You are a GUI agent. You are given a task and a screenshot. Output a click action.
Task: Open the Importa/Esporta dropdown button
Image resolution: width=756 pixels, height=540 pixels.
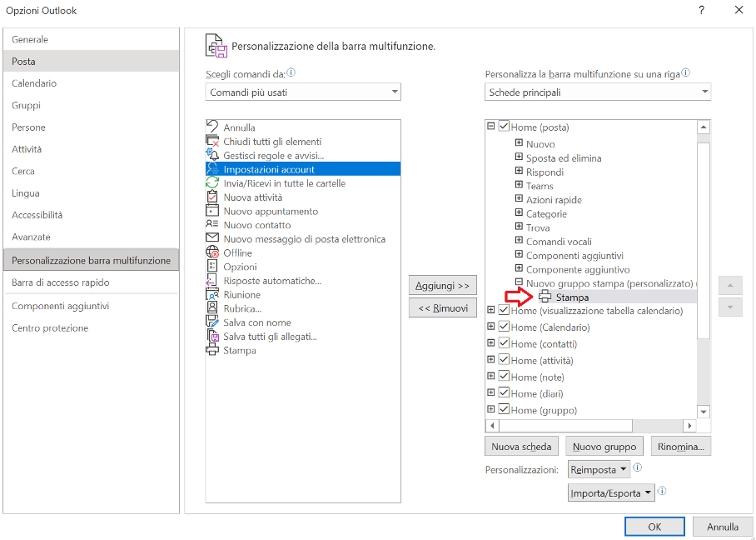tap(611, 492)
